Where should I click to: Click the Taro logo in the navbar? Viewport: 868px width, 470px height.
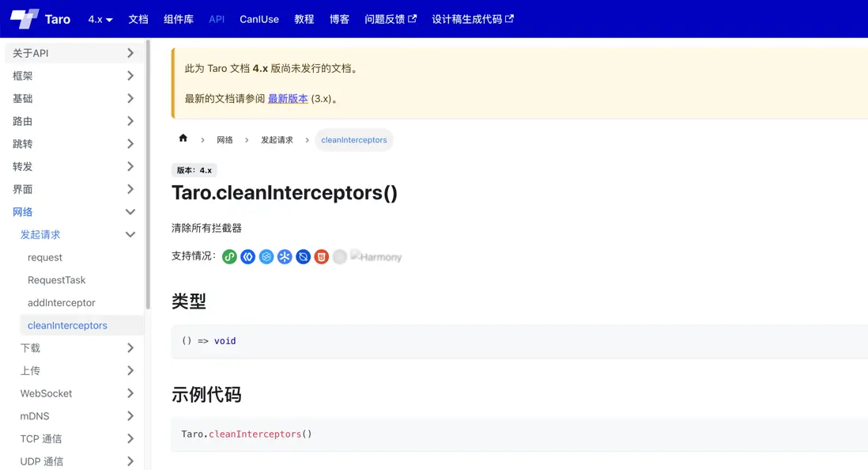[x=41, y=19]
